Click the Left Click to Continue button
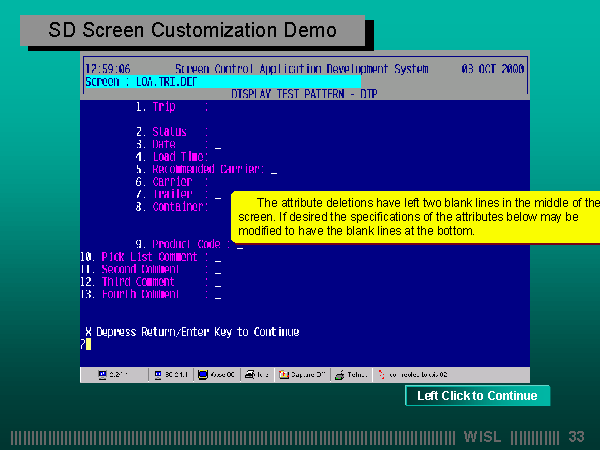The image size is (600, 450). [x=477, y=396]
